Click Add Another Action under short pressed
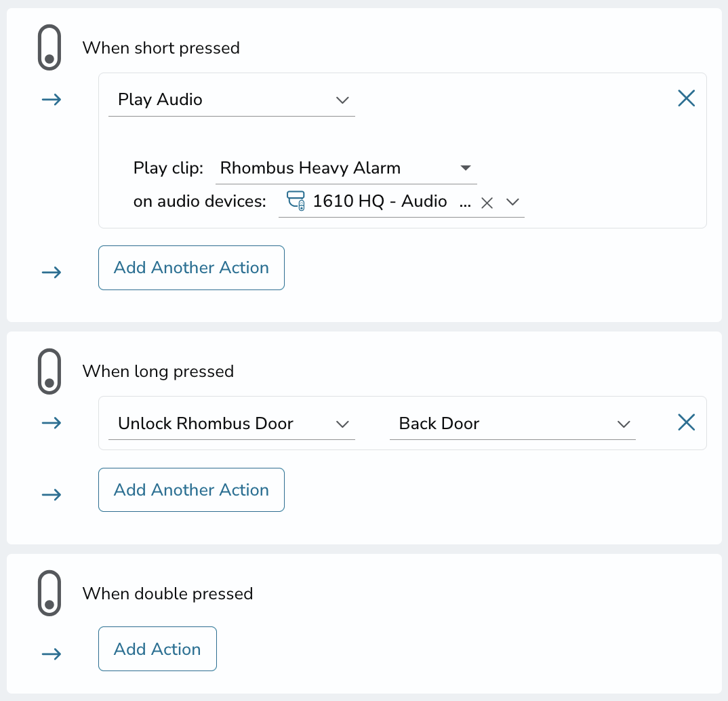This screenshot has height=701, width=728. point(191,268)
